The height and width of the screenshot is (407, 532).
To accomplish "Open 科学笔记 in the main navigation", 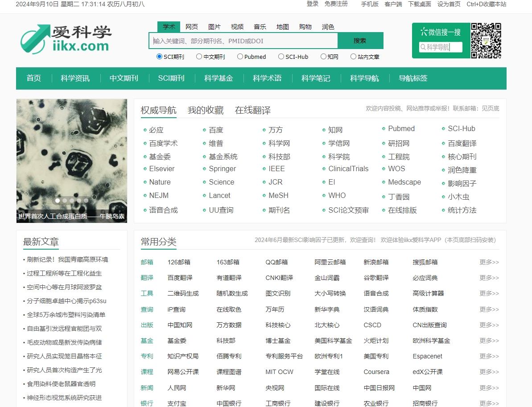I will click(x=316, y=78).
